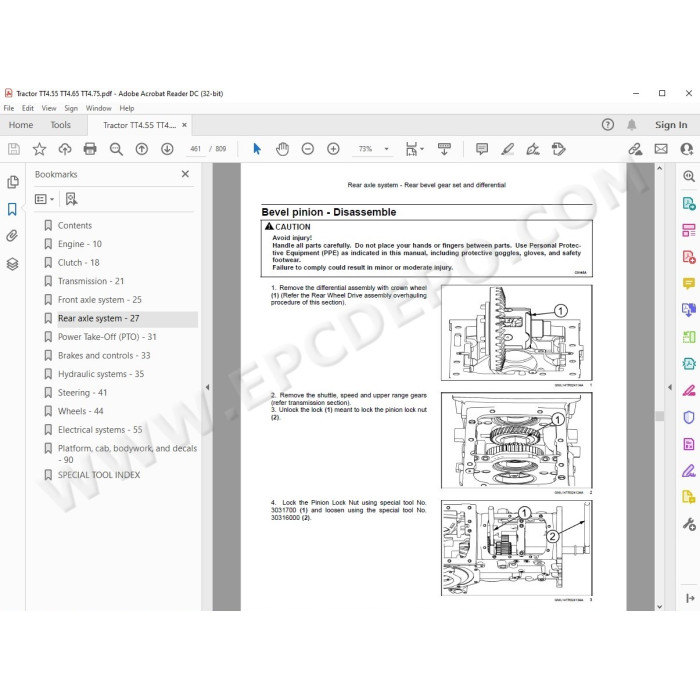
Task: Click the stamp tool icon
Action: [558, 149]
